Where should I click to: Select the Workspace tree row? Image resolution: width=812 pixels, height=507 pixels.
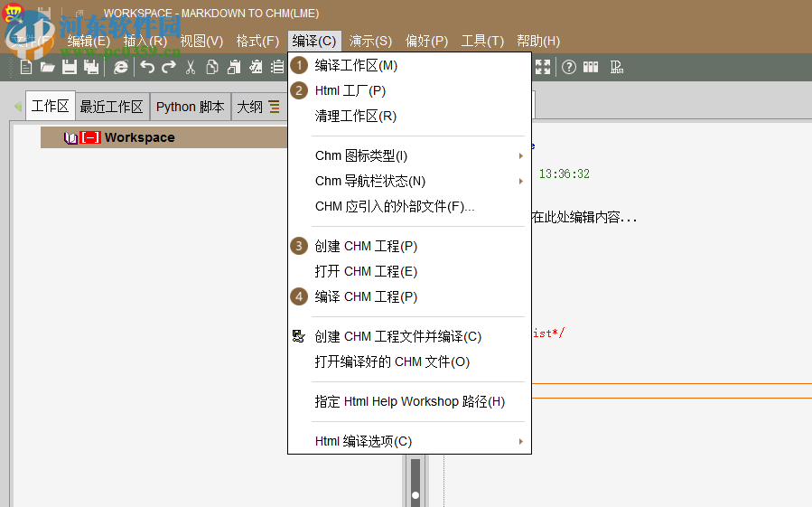pyautogui.click(x=163, y=138)
